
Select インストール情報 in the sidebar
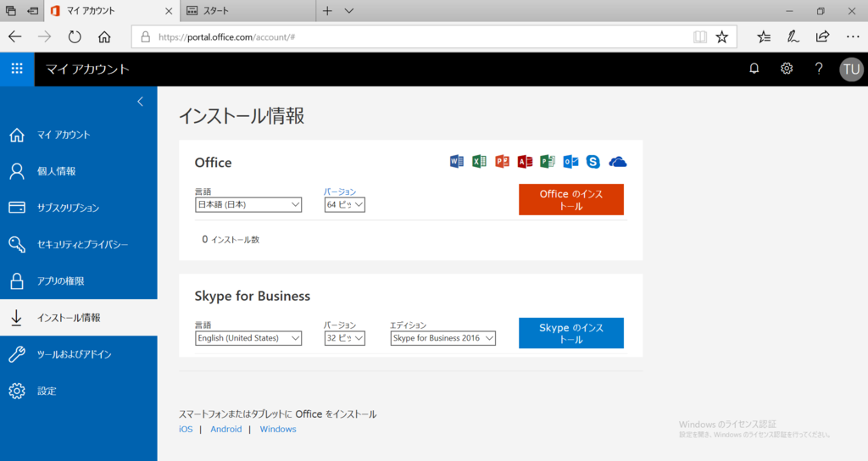[79, 318]
